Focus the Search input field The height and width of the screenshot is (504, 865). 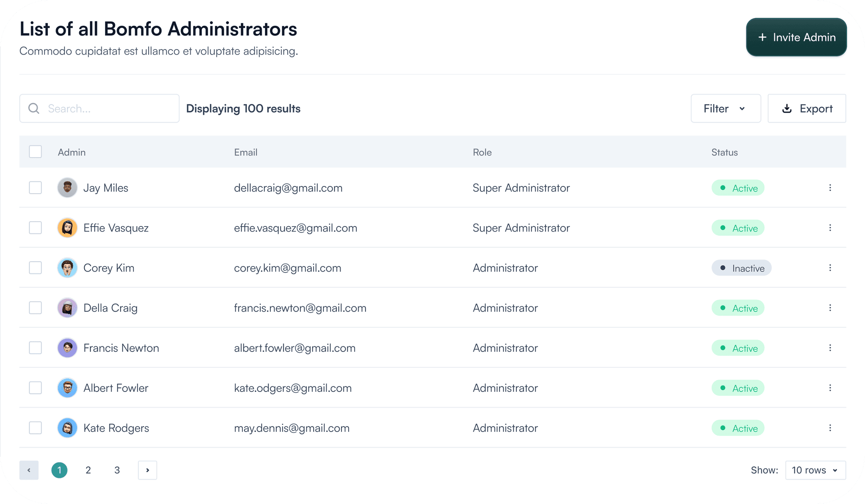pos(99,109)
